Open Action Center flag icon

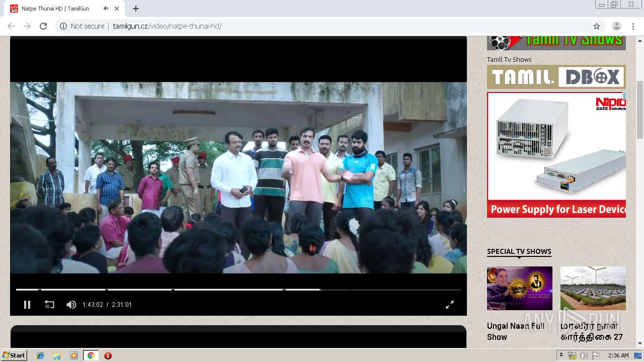pos(596,355)
